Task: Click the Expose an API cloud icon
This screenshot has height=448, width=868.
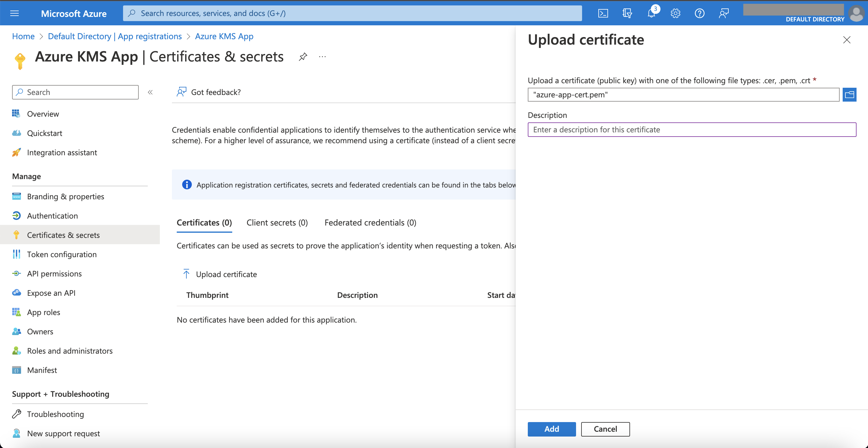Action: pyautogui.click(x=16, y=292)
